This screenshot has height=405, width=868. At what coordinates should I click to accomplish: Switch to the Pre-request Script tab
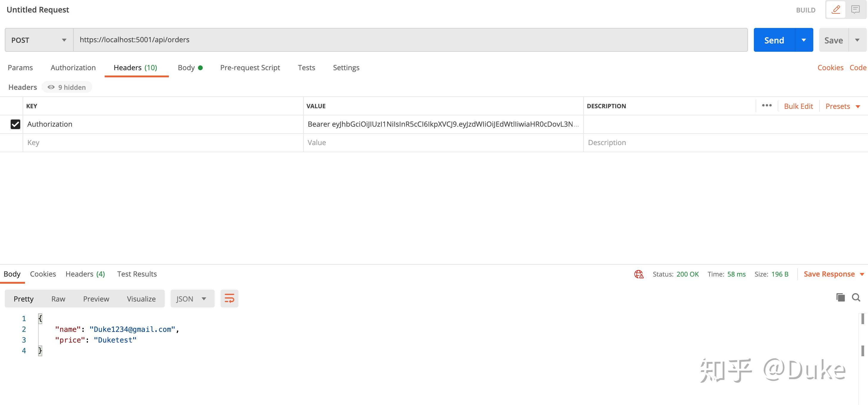[x=250, y=68]
